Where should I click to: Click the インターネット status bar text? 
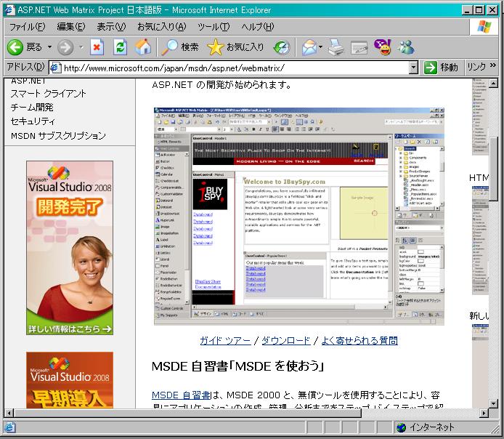pyautogui.click(x=431, y=427)
